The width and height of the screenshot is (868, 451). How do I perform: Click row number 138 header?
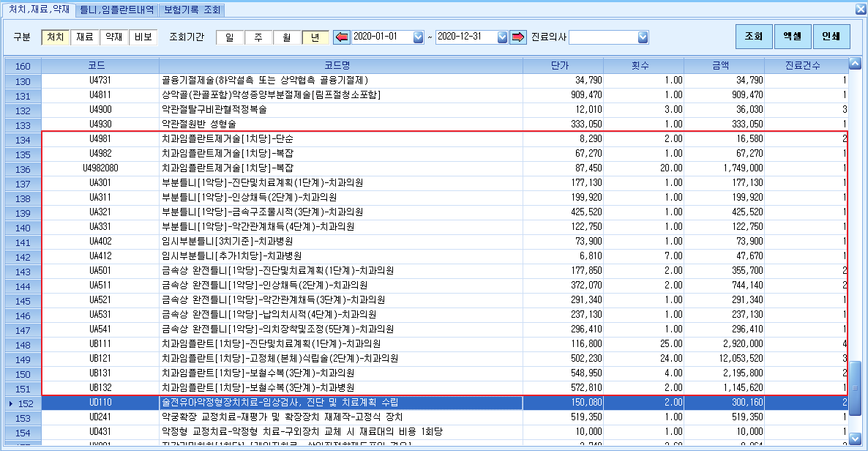(23, 199)
